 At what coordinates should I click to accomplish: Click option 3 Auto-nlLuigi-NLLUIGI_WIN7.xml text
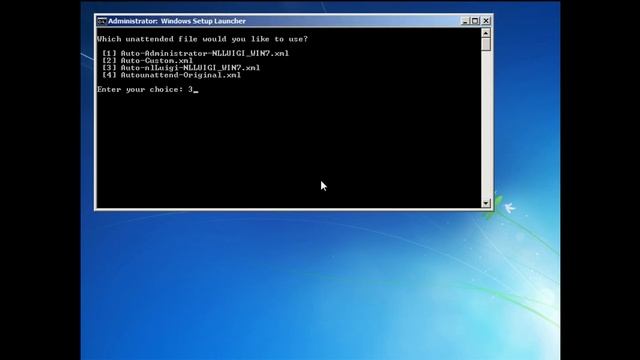click(x=181, y=68)
